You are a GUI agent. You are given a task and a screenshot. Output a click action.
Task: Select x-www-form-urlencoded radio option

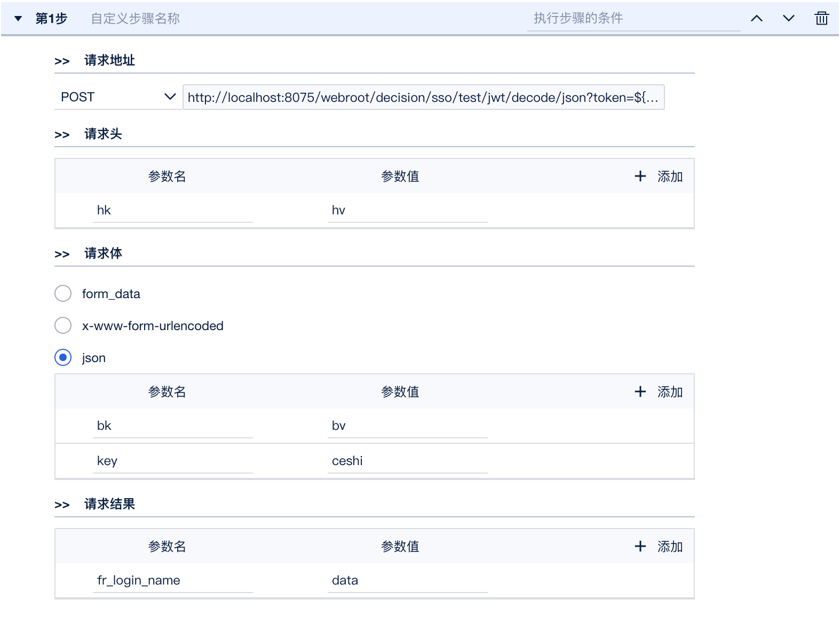pyautogui.click(x=63, y=325)
